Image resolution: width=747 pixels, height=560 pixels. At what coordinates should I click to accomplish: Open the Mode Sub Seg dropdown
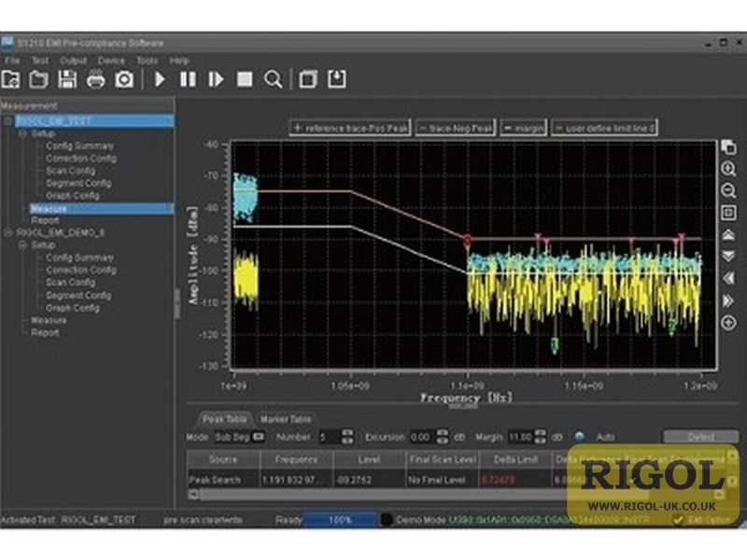(240, 437)
